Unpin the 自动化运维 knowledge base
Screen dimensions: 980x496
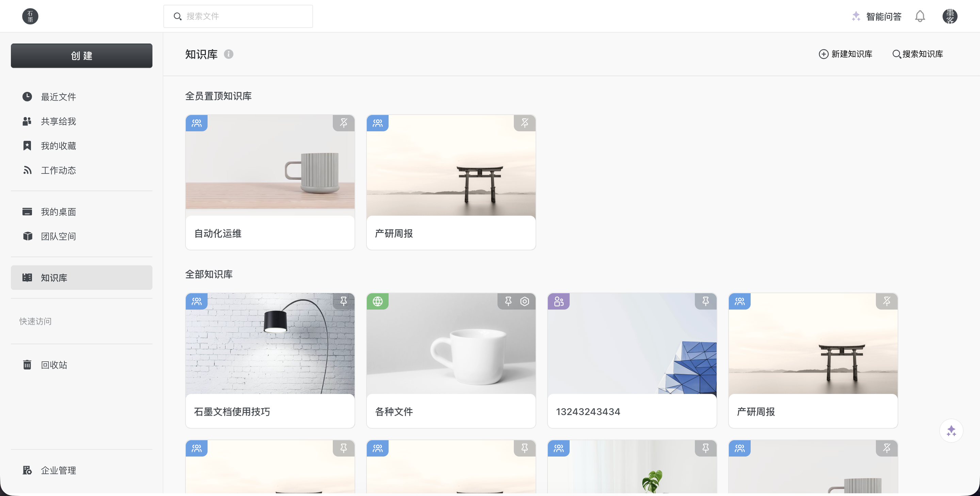tap(344, 123)
